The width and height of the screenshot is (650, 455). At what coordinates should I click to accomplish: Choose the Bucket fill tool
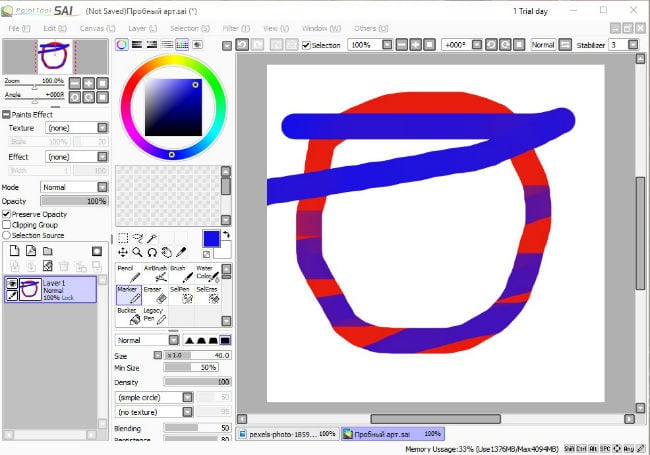pos(127,316)
